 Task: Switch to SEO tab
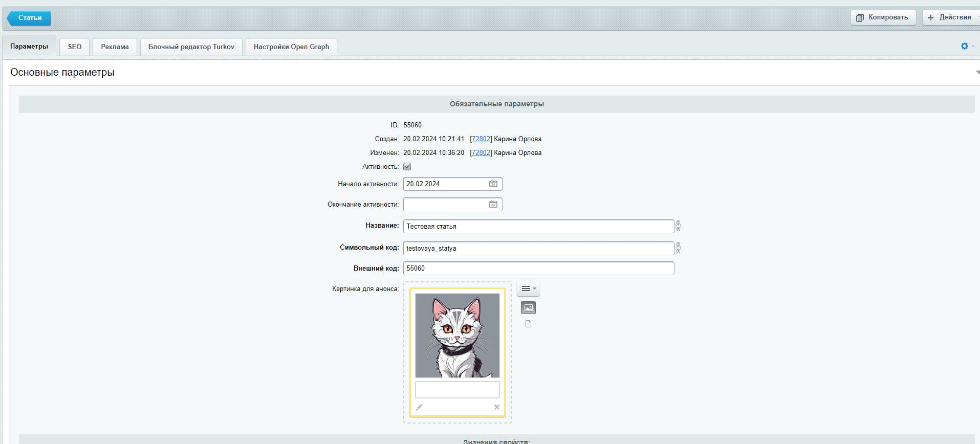[x=75, y=47]
